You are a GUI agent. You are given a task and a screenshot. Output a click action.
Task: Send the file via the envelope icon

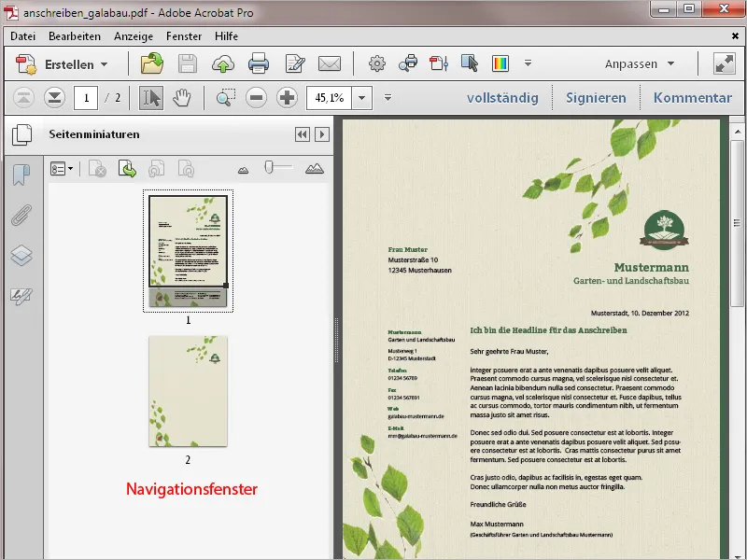coord(330,63)
